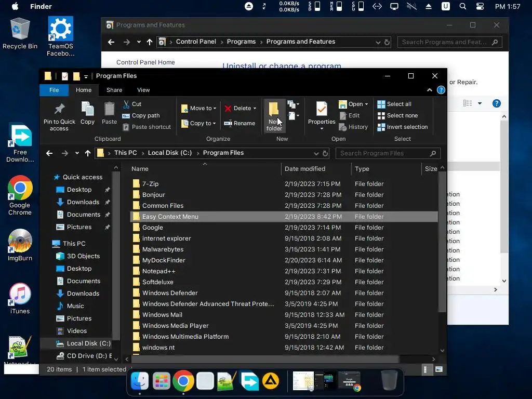Open the File tab

[x=54, y=90]
